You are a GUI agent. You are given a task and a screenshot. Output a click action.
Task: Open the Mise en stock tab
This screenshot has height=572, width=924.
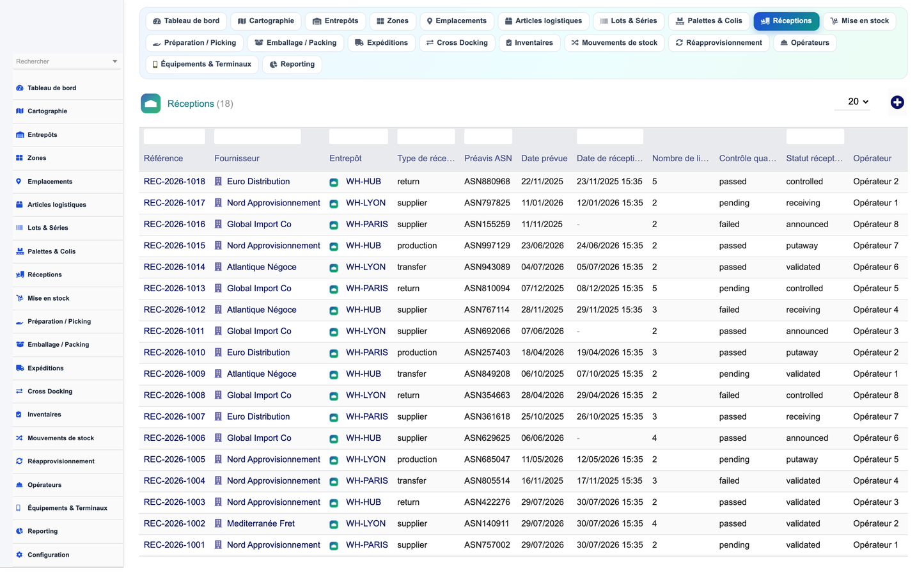click(859, 21)
